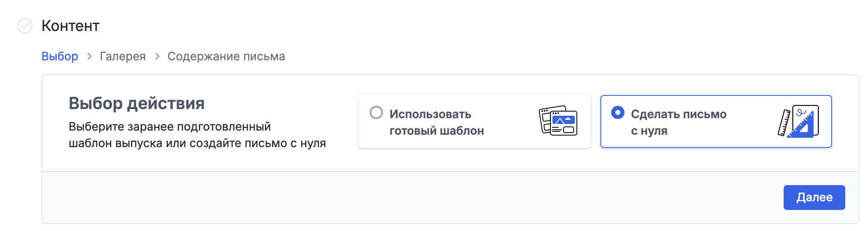Click the chevron right after Выбор
The height and width of the screenshot is (231, 868).
89,56
